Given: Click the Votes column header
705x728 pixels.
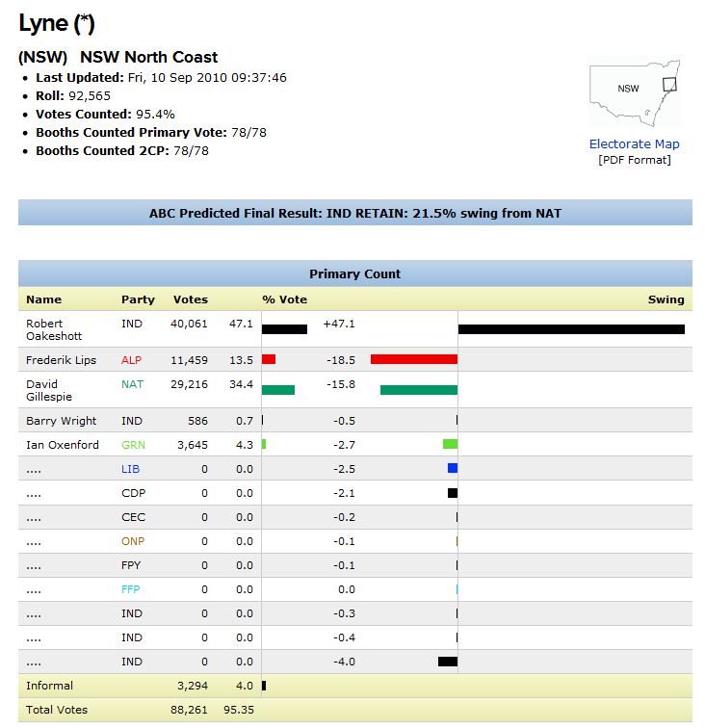Looking at the screenshot, I should pos(190,299).
